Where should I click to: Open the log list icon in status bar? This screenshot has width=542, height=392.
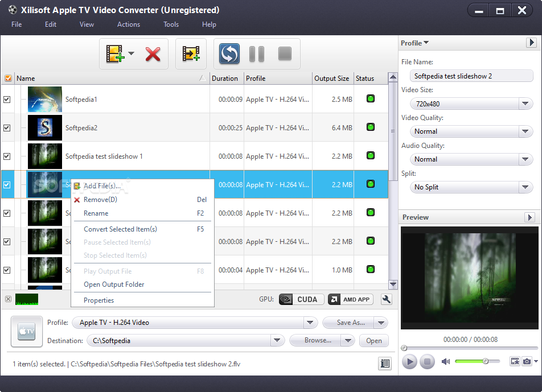(x=385, y=364)
